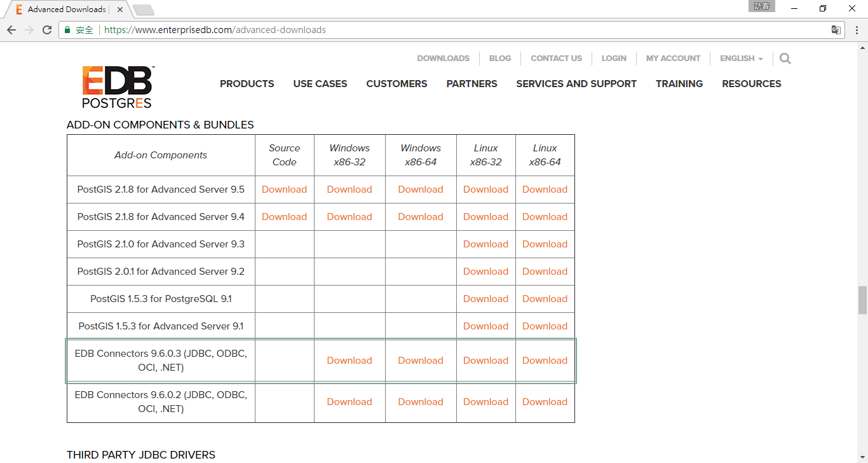Click 'ADD-ON COMPONENTS & BUNDLES' heading
The width and height of the screenshot is (868, 463).
tap(160, 125)
